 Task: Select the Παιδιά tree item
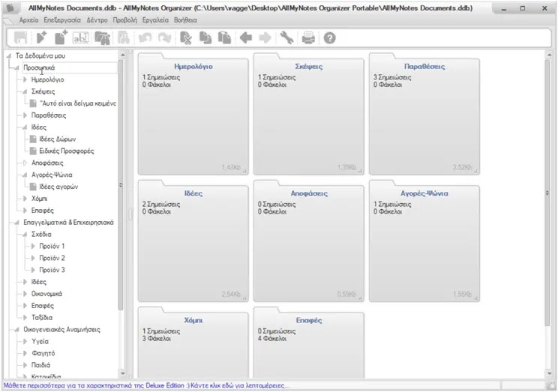point(41,365)
